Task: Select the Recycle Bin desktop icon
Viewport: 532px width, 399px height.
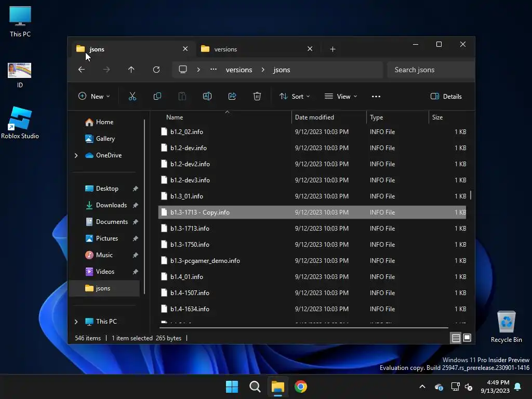Action: pos(506,327)
